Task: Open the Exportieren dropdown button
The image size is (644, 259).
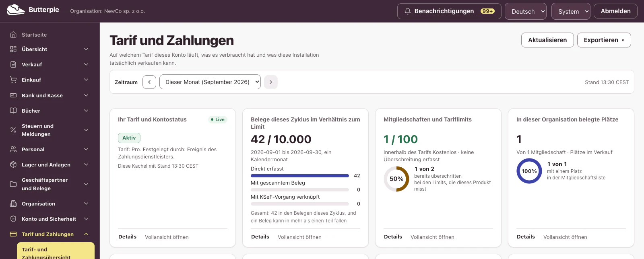Action: point(604,40)
